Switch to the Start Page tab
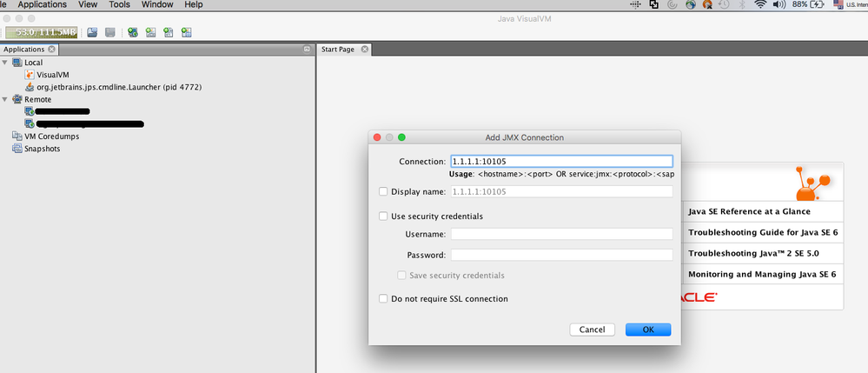 (x=338, y=50)
